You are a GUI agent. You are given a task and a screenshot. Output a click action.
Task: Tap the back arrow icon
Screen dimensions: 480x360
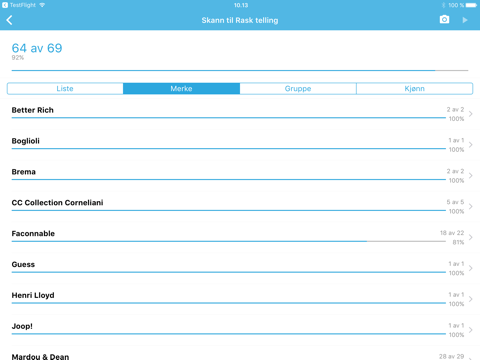click(9, 20)
